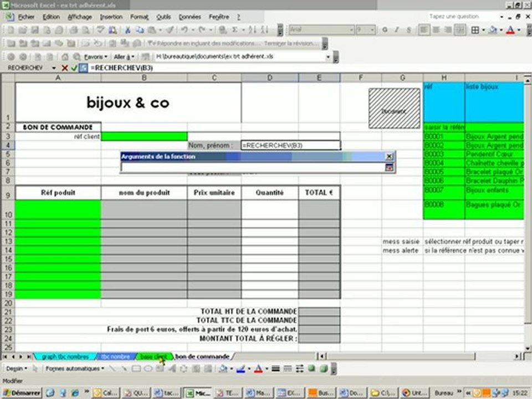
Task: Open the web address bar dropdown arrow
Action: [328, 57]
